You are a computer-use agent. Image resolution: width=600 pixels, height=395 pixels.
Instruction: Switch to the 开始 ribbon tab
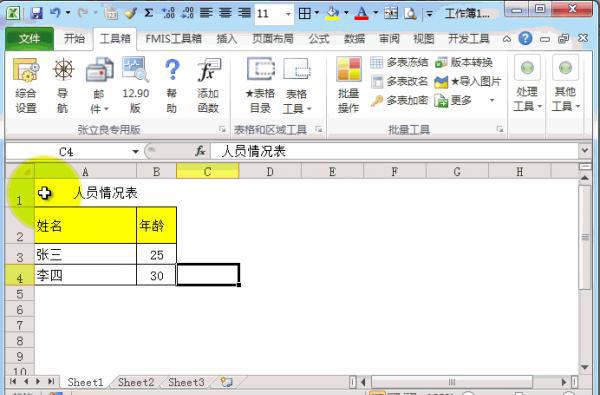click(x=74, y=39)
